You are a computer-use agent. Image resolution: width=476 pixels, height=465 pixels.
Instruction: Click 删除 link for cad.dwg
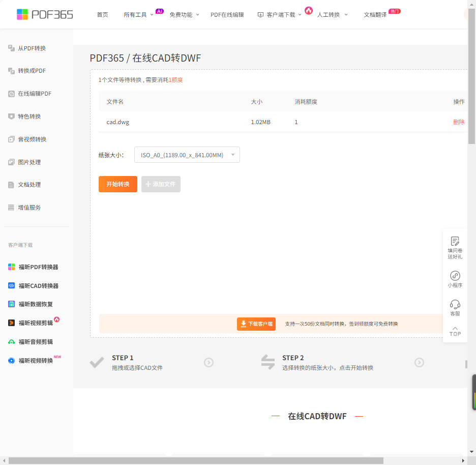click(x=459, y=122)
